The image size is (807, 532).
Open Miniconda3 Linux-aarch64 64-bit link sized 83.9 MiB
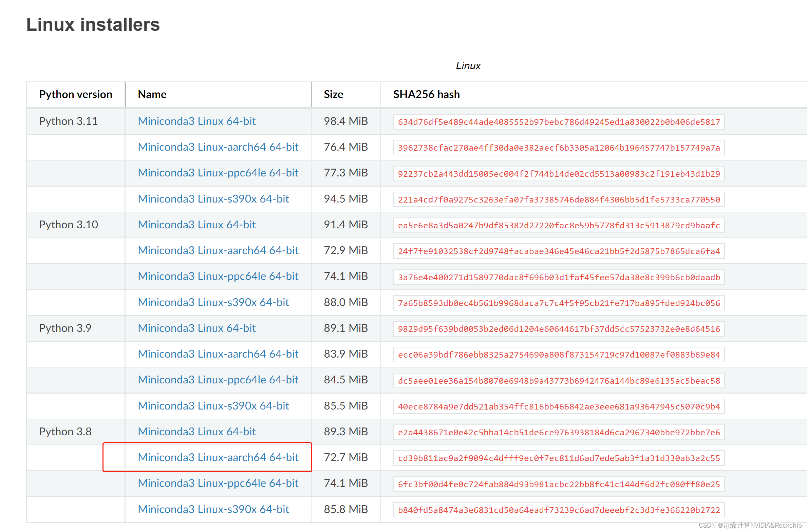point(218,354)
